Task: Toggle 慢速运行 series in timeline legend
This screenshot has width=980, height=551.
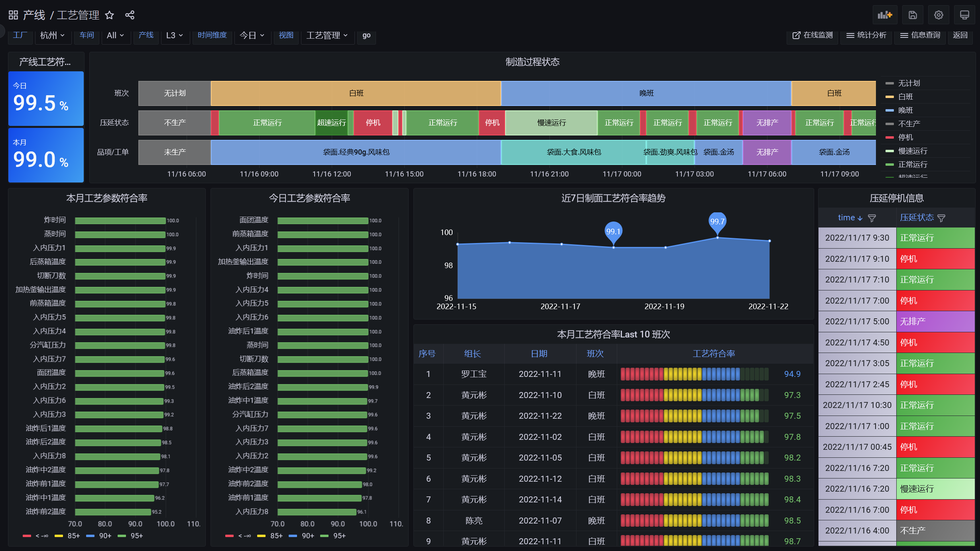Action: pyautogui.click(x=912, y=151)
